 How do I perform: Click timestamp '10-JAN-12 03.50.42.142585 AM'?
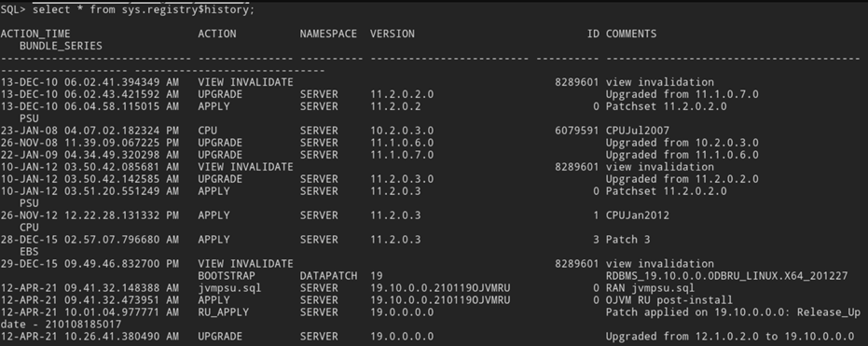90,179
